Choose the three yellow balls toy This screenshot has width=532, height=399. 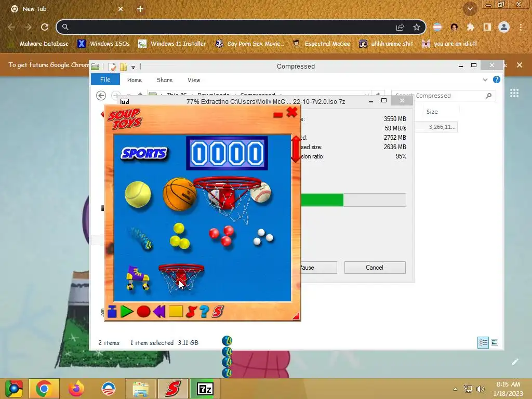[x=179, y=236]
